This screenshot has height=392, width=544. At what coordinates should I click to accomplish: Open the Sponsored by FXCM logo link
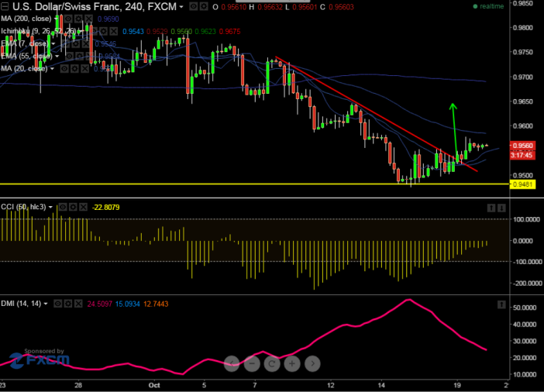[x=40, y=359]
